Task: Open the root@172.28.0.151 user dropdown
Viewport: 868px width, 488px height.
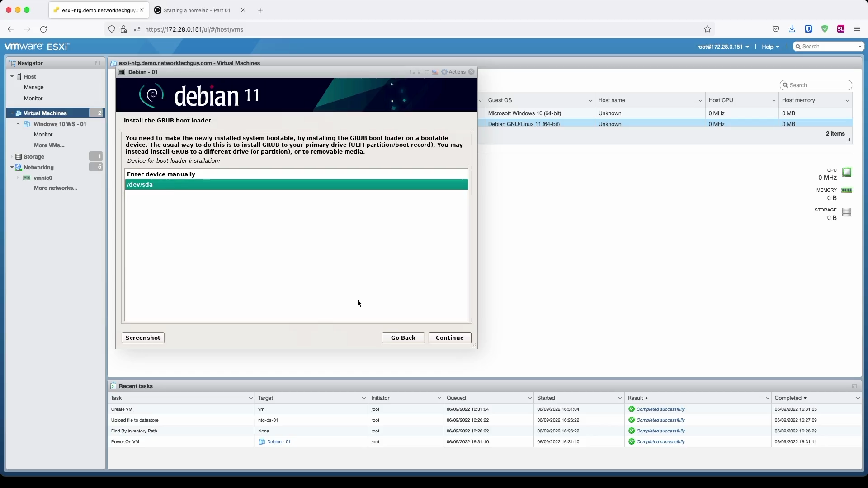Action: click(723, 47)
